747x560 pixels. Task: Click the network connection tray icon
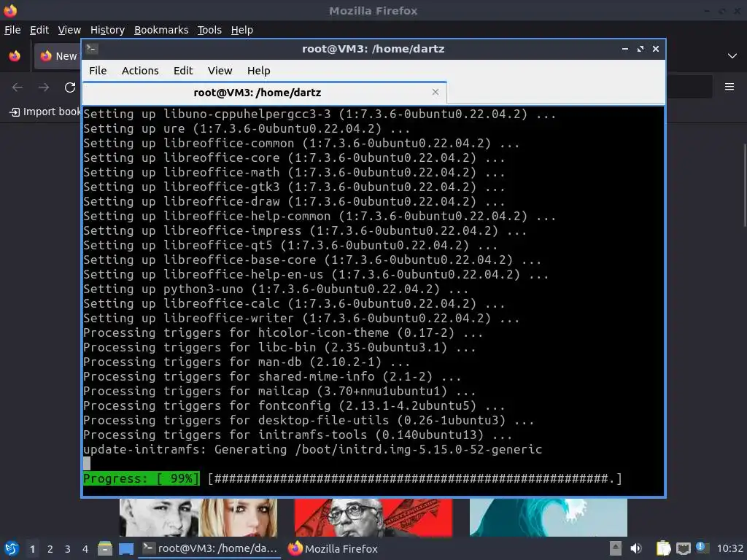(x=683, y=549)
